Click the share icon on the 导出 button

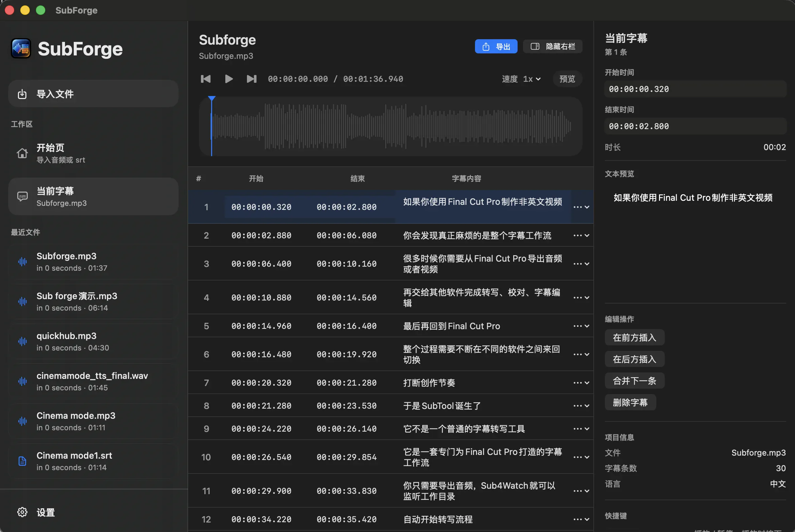486,47
